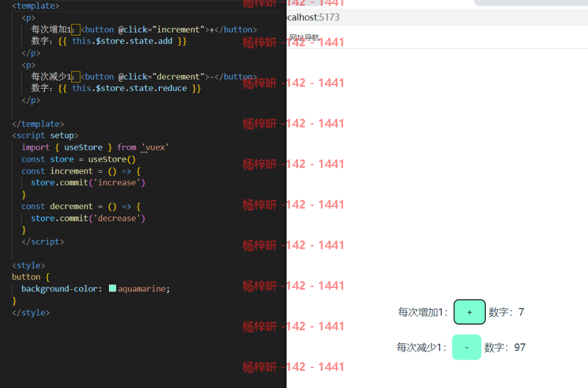Click the browser address bar showing localhost:5173
The width and height of the screenshot is (588, 388).
coord(437,17)
